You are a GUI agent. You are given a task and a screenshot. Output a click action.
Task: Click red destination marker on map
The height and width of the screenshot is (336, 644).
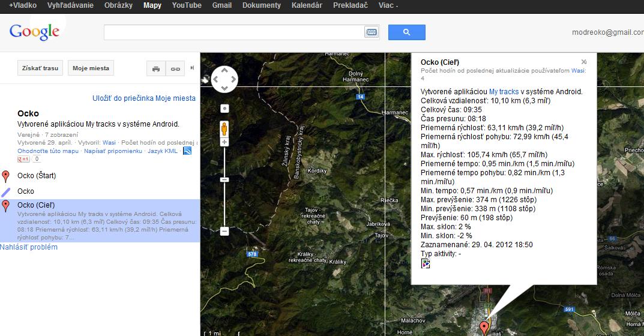[x=484, y=328]
